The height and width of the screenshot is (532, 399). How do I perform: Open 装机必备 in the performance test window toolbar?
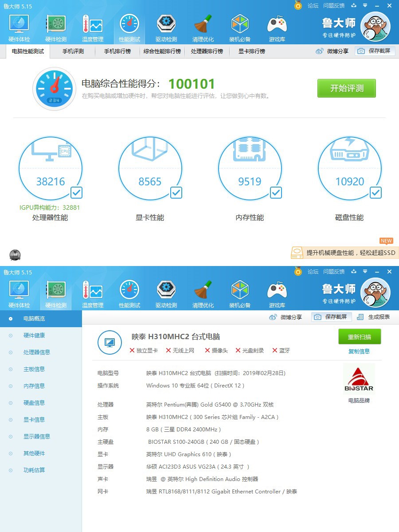pyautogui.click(x=240, y=29)
